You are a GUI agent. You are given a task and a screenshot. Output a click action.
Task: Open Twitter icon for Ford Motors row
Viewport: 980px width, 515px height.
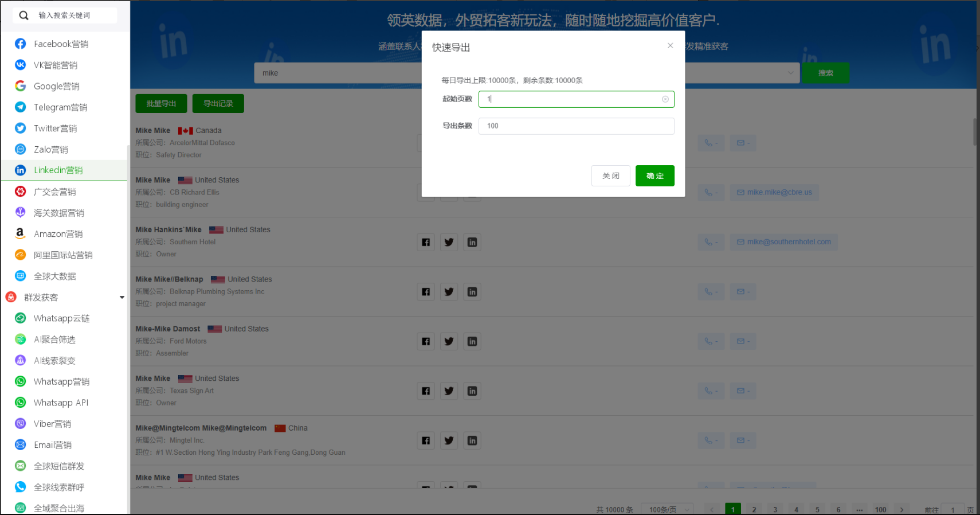click(449, 341)
